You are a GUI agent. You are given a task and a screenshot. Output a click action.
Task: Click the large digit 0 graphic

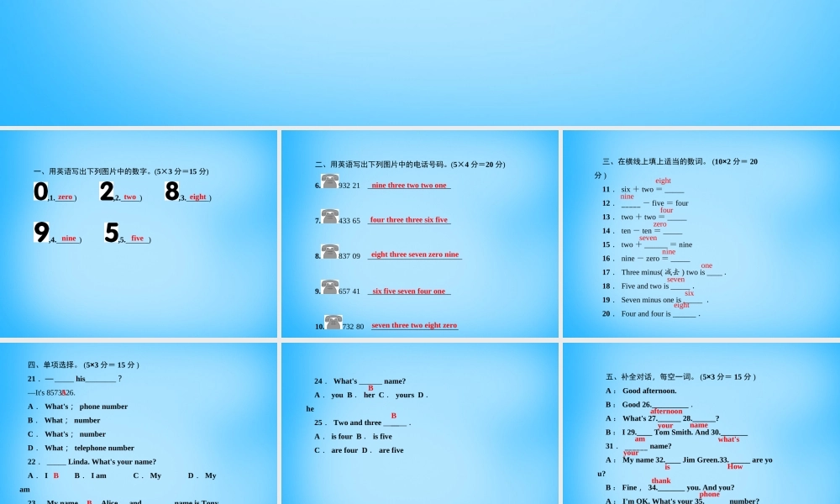click(39, 192)
